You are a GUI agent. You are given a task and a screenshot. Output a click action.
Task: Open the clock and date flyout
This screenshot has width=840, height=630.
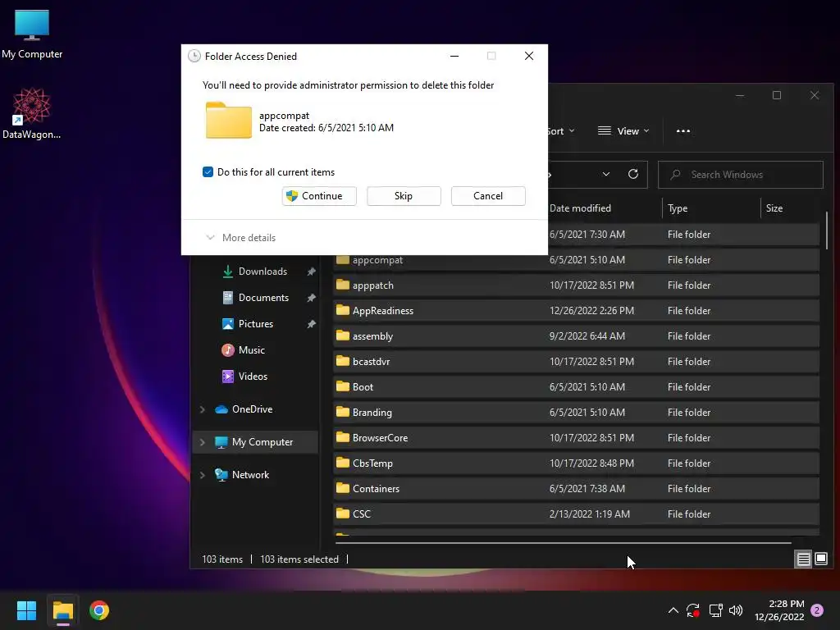pyautogui.click(x=779, y=610)
